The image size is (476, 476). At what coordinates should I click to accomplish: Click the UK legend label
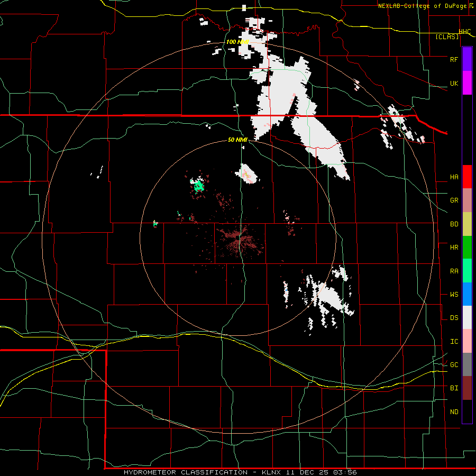point(454,84)
